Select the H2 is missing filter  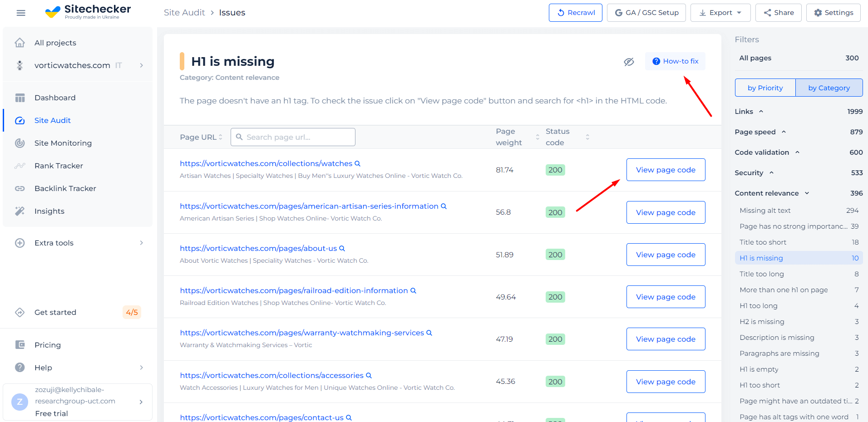pyautogui.click(x=799, y=322)
